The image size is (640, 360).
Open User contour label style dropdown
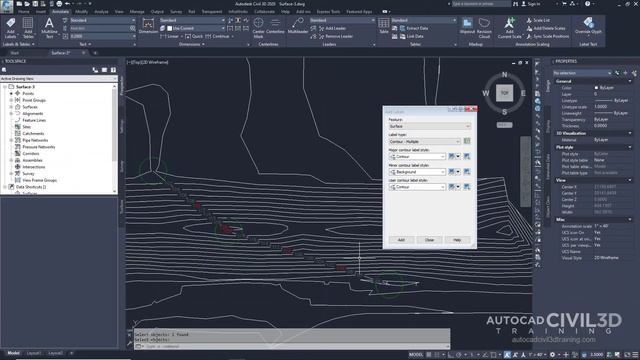click(x=417, y=187)
